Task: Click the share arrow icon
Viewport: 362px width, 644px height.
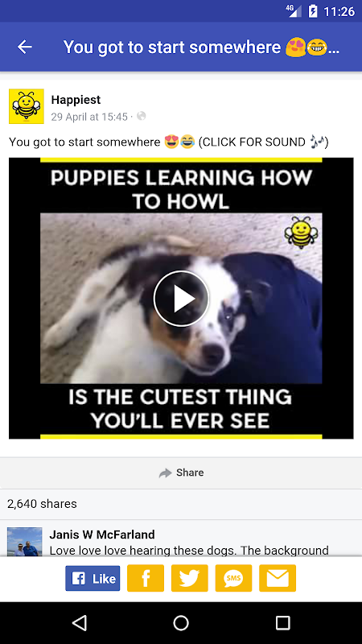Action: coord(165,473)
